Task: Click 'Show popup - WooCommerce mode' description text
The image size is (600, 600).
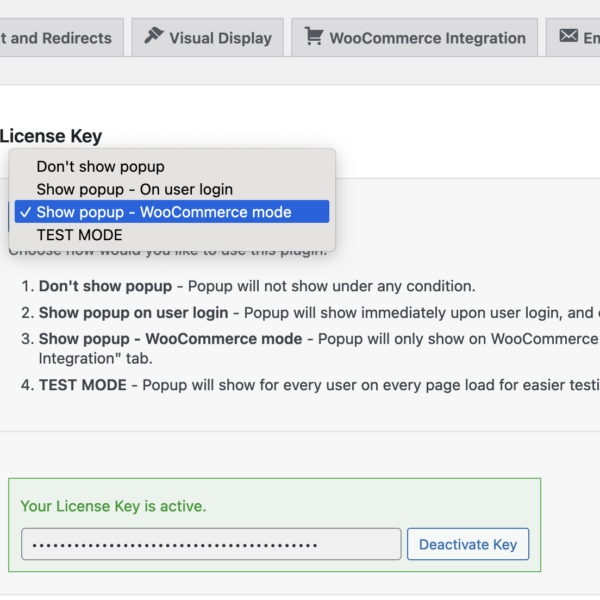Action: pos(171,339)
